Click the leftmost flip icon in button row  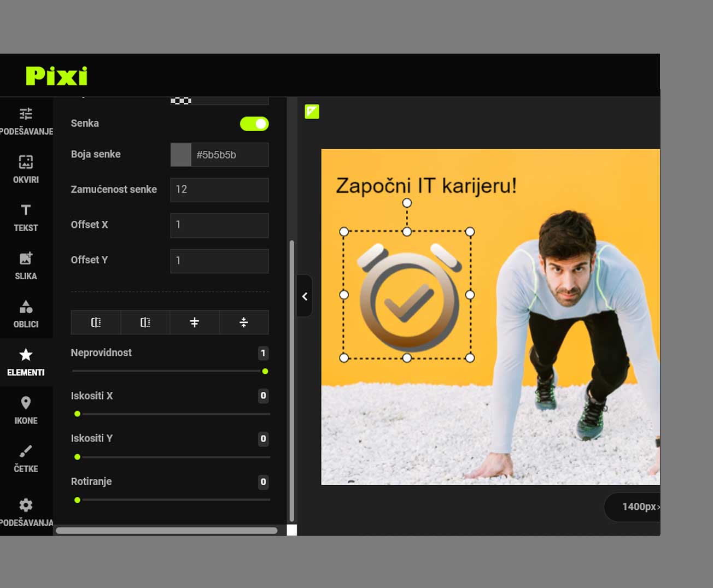[96, 322]
